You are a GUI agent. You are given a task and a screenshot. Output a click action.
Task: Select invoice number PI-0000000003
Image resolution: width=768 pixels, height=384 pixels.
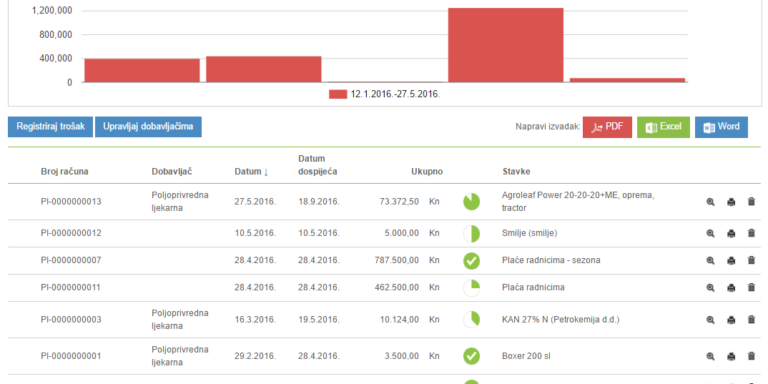(71, 319)
